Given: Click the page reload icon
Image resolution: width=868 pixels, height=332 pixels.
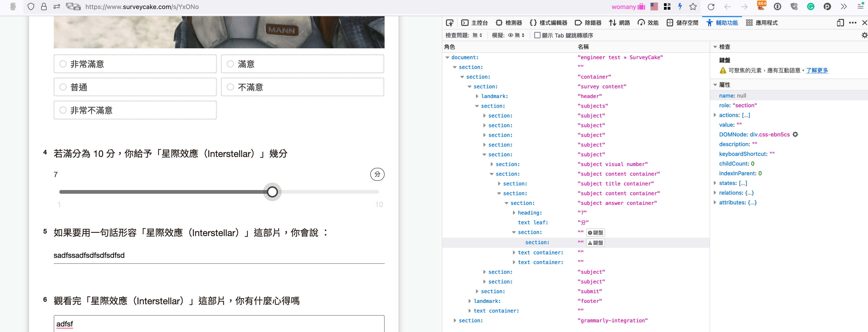Looking at the screenshot, I should tap(711, 7).
